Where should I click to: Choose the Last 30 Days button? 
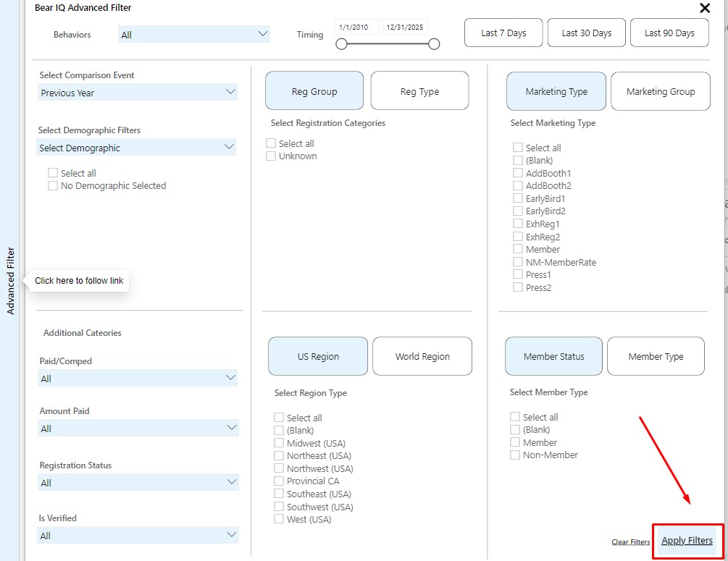click(586, 33)
